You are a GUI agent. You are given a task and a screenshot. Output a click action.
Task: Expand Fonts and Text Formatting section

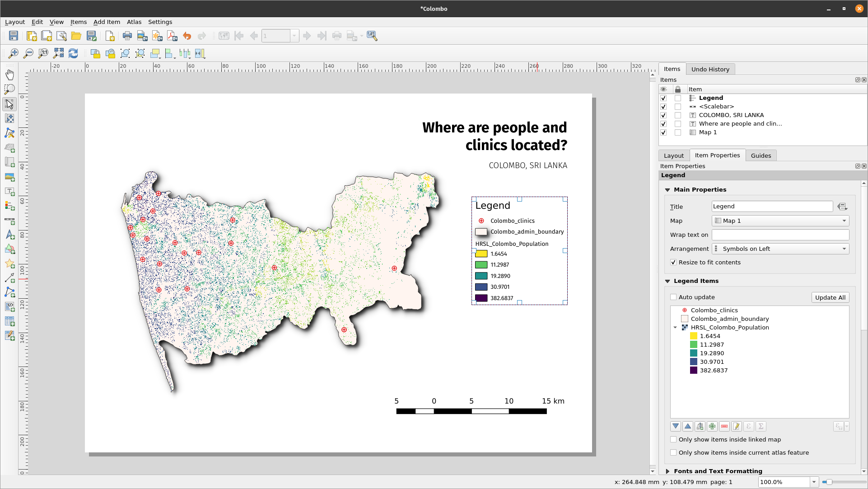point(667,471)
